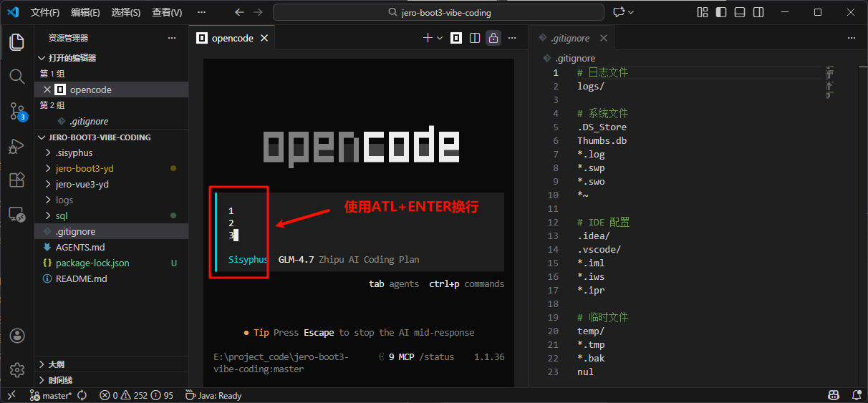Open the 编辑(E) menu
Viewport: 868px width, 403px height.
[85, 12]
